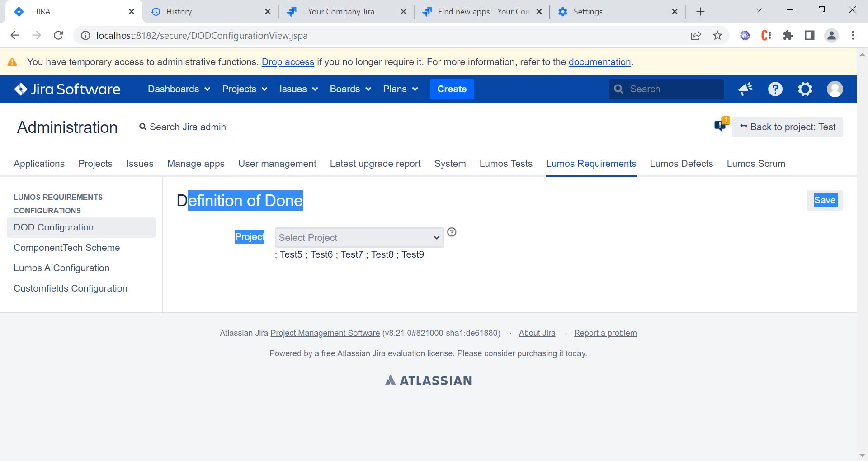Expand the Plans menu
This screenshot has width=868, height=461.
tap(401, 89)
